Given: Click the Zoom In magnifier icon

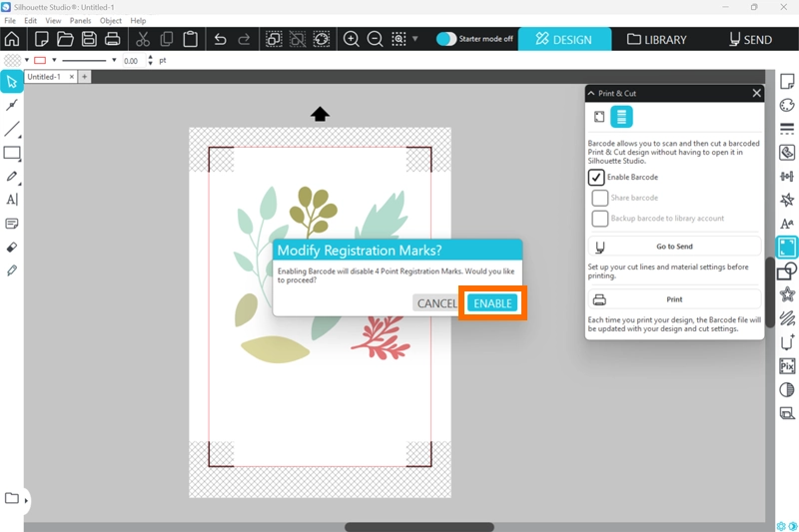Looking at the screenshot, I should pos(352,39).
